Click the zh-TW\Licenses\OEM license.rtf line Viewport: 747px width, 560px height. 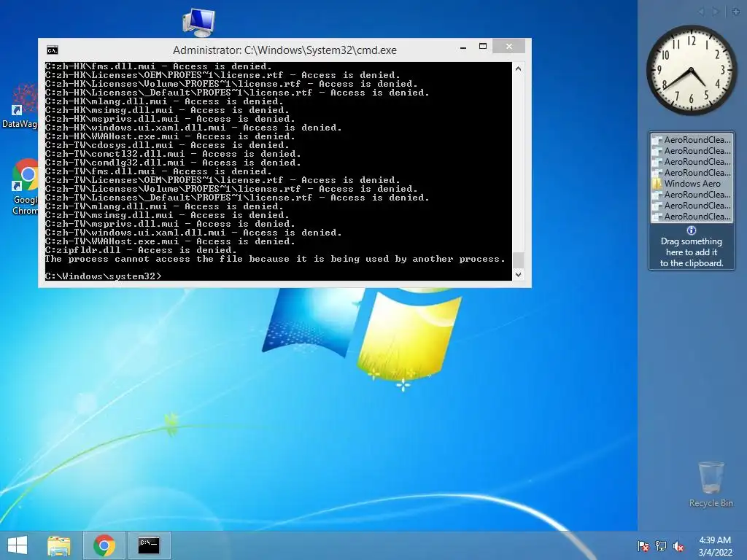[x=222, y=180]
